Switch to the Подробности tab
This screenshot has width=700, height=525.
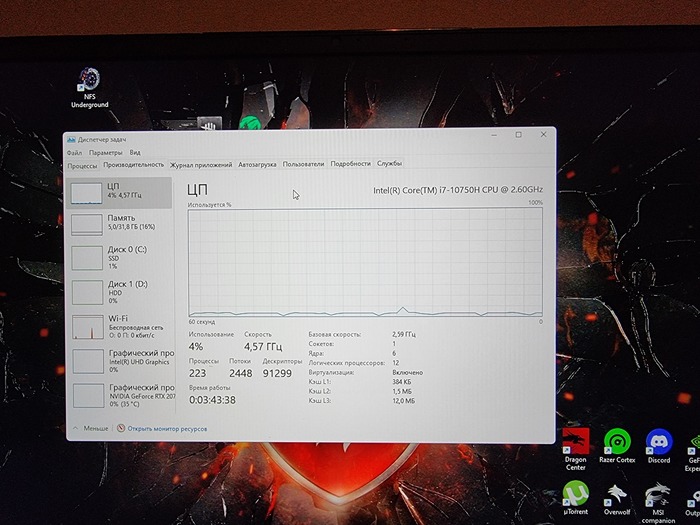(x=350, y=163)
